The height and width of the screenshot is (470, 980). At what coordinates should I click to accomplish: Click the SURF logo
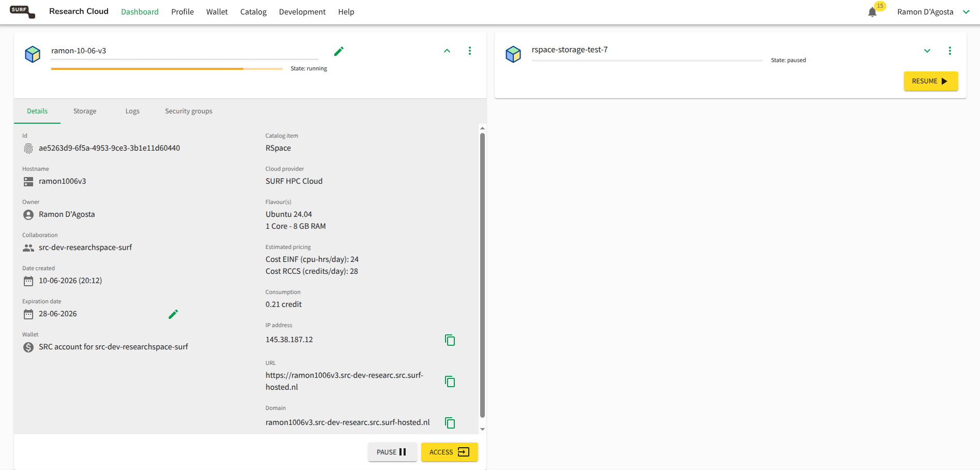pyautogui.click(x=22, y=11)
